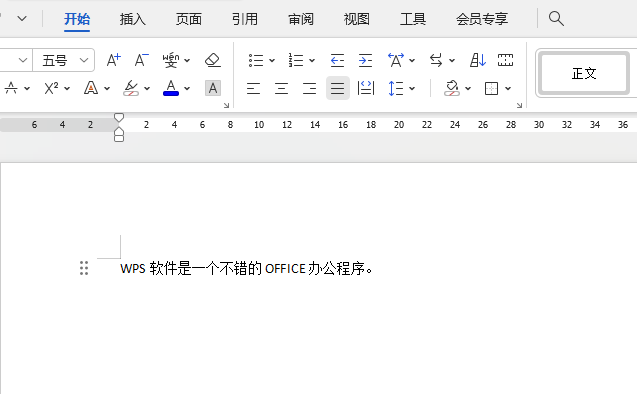Screen dimensions: 637x394
Task: Align text right
Action: pos(309,88)
